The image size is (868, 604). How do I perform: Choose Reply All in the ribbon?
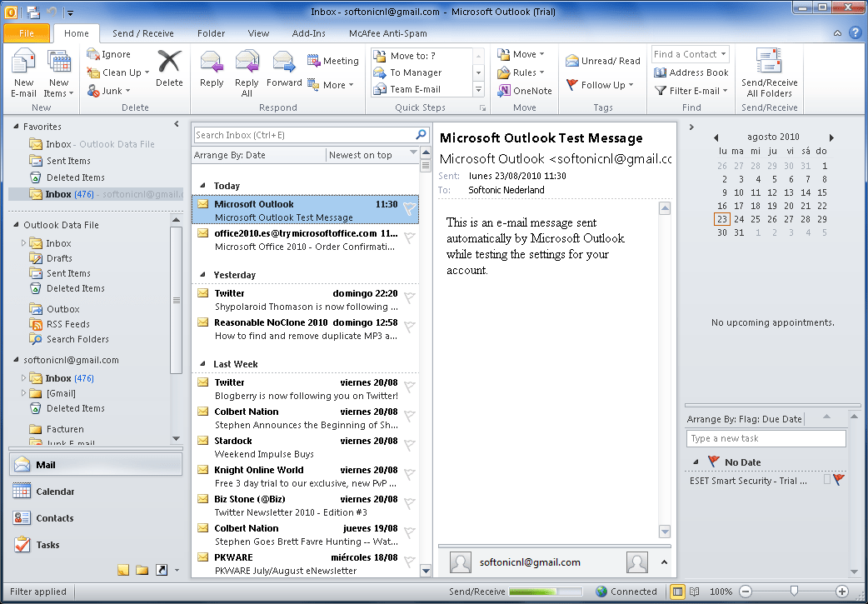tap(247, 73)
